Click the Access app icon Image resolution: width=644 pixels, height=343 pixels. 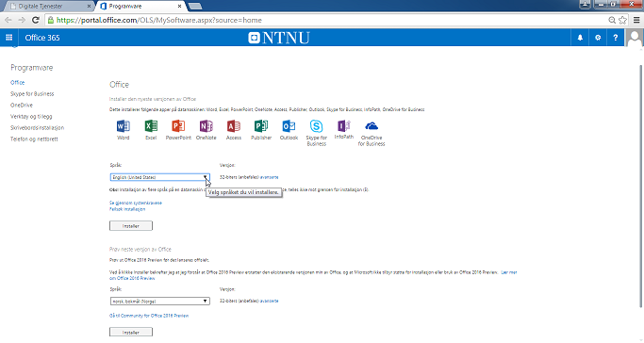coord(234,126)
